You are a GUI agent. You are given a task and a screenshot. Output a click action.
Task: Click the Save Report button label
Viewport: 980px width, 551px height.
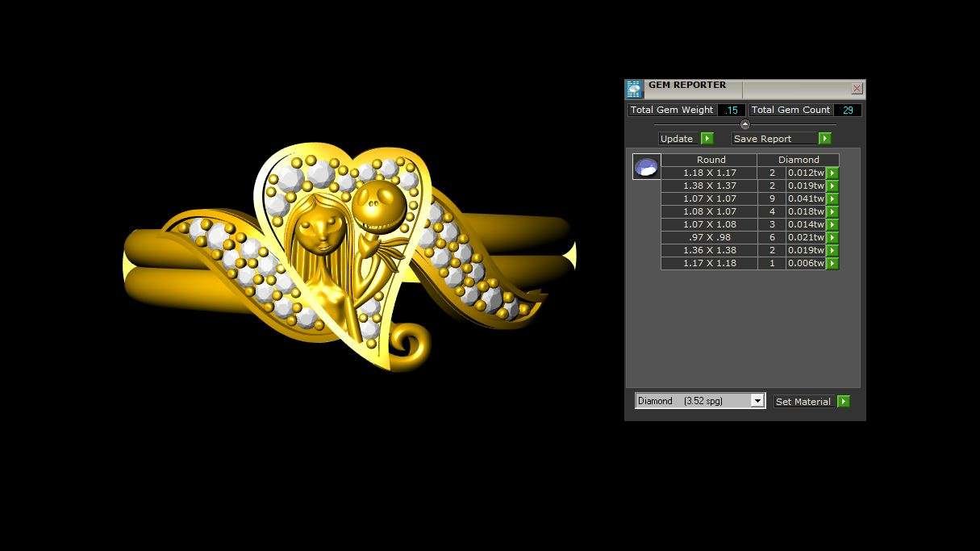tap(762, 139)
